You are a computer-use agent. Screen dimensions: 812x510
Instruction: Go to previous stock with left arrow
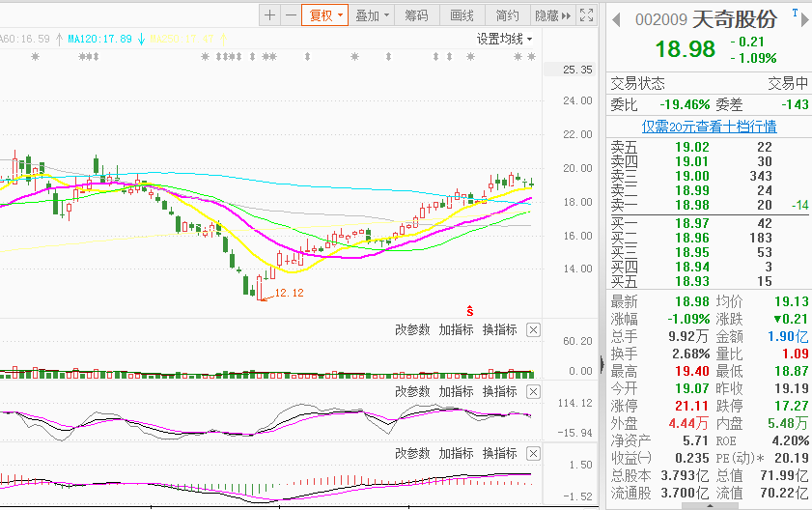tap(616, 19)
